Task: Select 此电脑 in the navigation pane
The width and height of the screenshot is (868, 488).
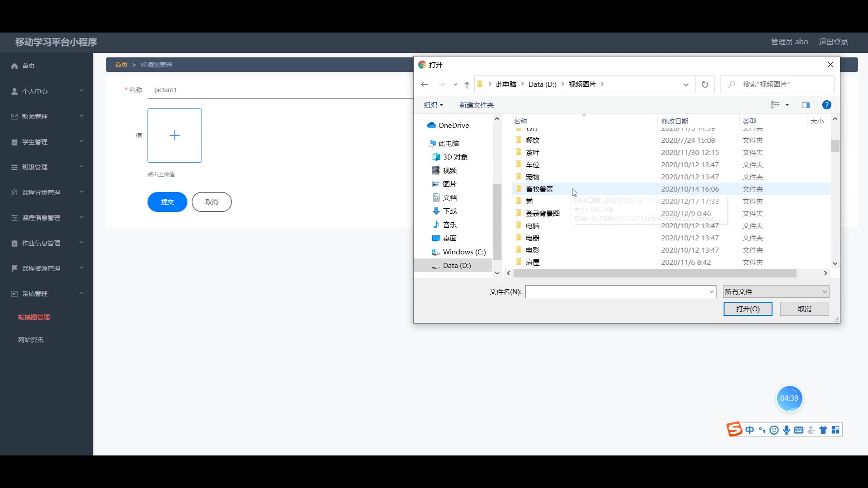Action: tap(443, 143)
